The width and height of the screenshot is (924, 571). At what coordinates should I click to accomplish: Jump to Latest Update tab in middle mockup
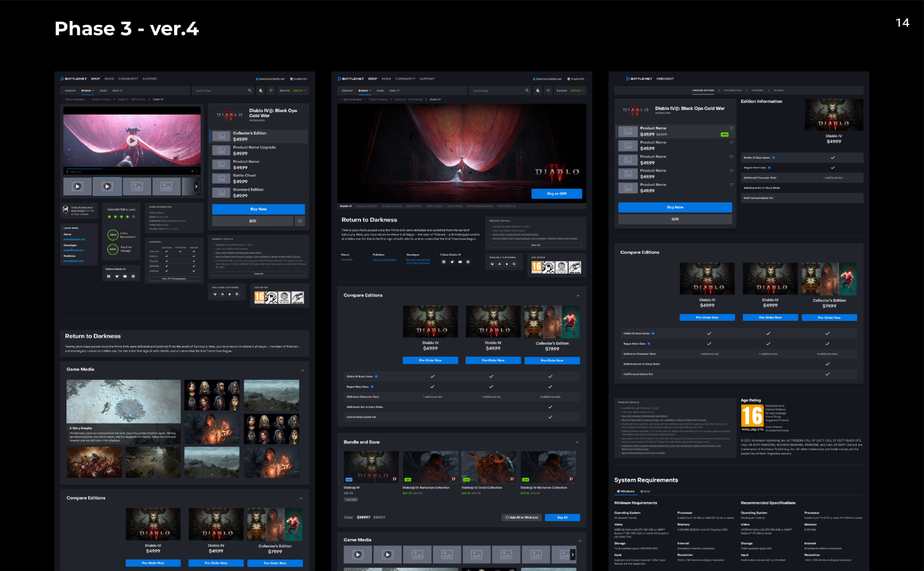(x=434, y=206)
